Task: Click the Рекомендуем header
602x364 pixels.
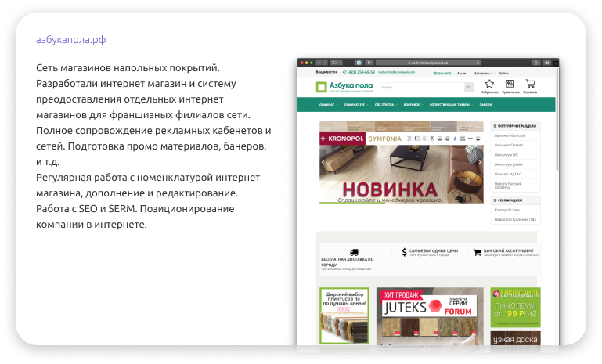Action: coord(515,200)
